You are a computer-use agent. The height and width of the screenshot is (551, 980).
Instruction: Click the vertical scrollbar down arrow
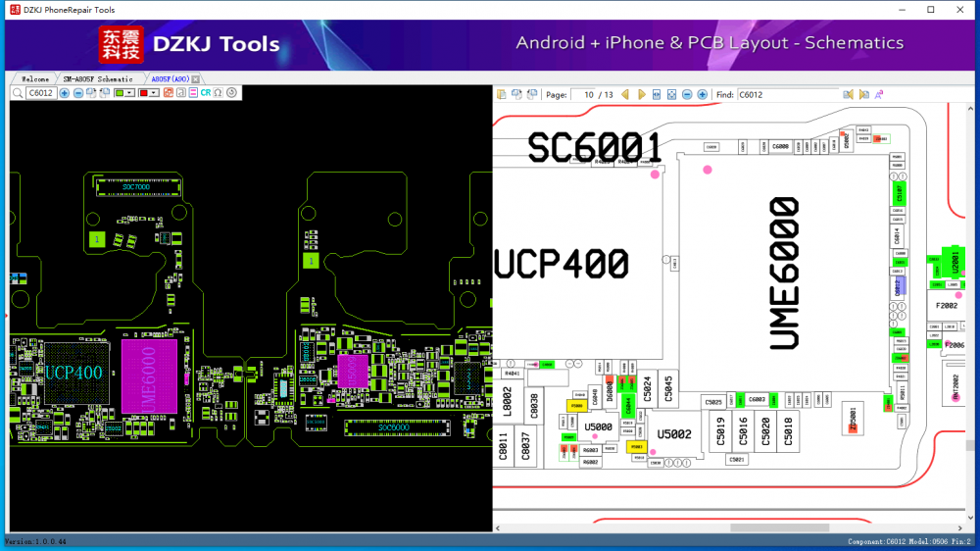(970, 518)
